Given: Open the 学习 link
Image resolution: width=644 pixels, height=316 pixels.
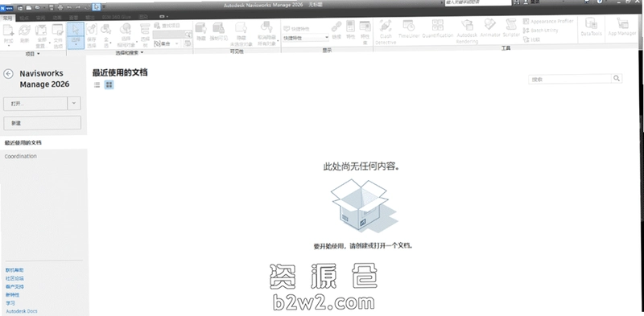Looking at the screenshot, I should pyautogui.click(x=10, y=303).
